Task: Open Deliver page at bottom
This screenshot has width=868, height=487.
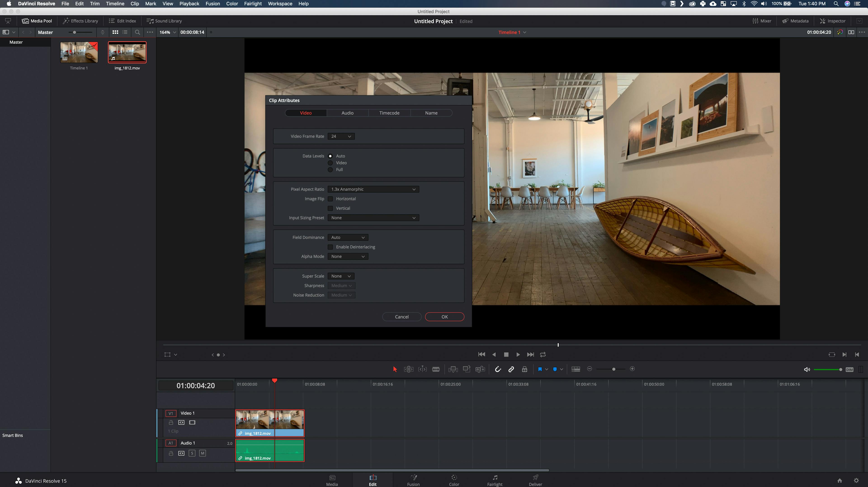Action: click(x=535, y=480)
